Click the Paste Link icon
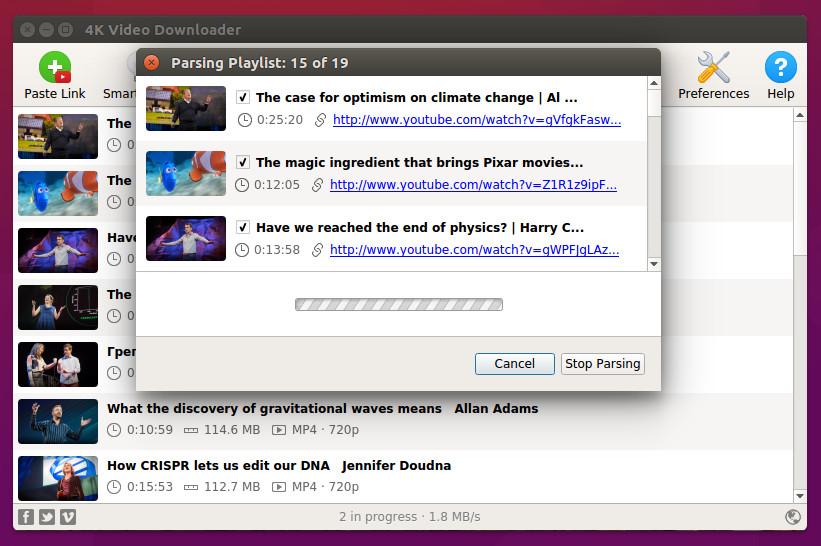Screen dimensions: 821x546 [54, 68]
